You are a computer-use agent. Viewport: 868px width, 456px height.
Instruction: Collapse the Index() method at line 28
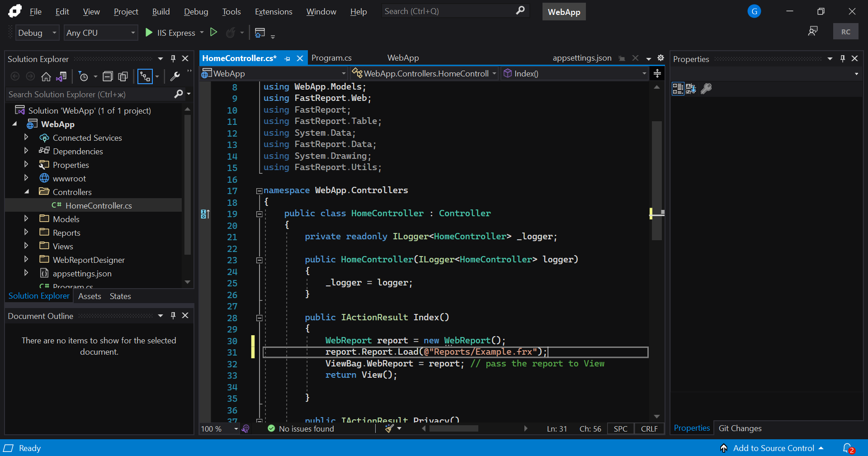click(259, 318)
